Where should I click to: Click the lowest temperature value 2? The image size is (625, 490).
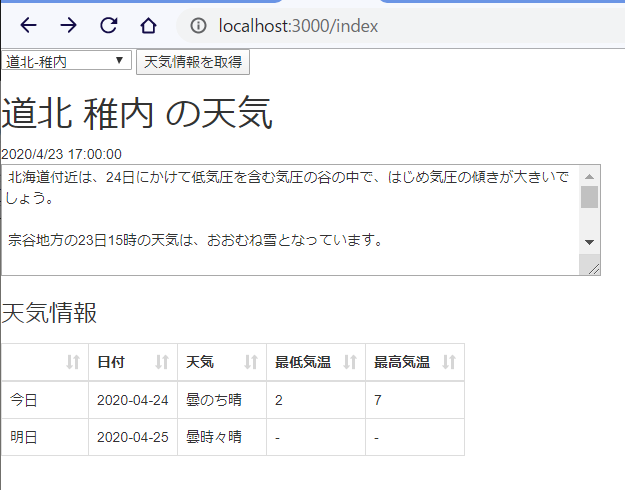pos(279,400)
